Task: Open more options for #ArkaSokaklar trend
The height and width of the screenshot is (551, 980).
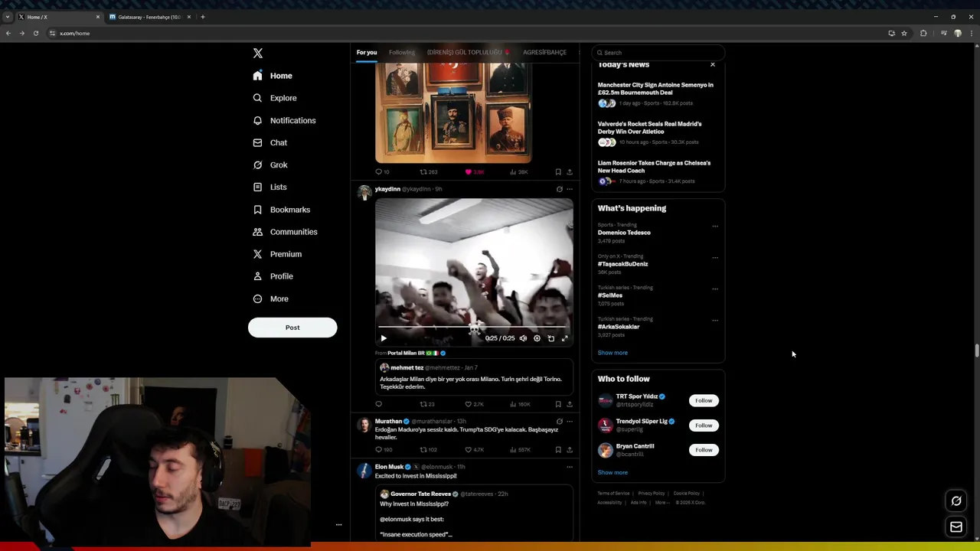Action: pyautogui.click(x=715, y=321)
